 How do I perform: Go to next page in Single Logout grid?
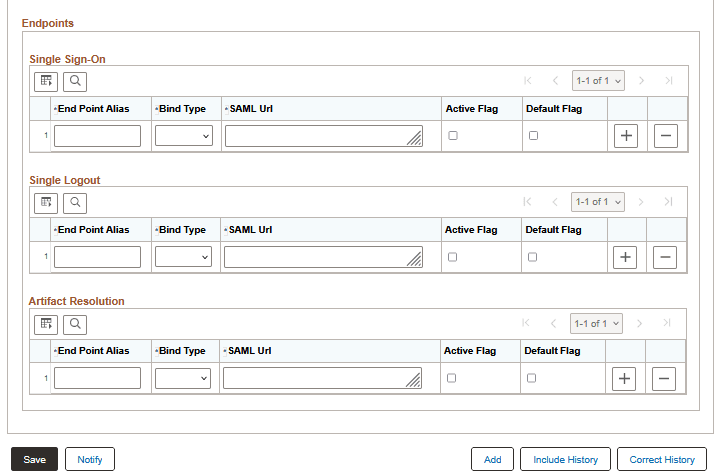pos(641,202)
